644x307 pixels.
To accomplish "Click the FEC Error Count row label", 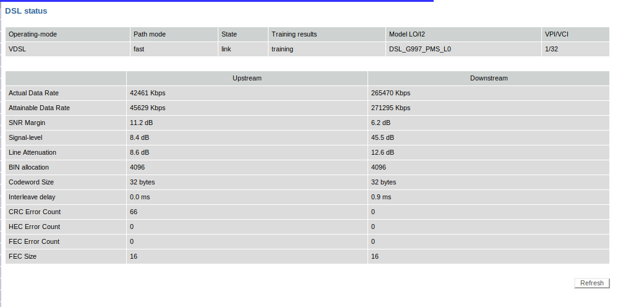I will (x=34, y=241).
